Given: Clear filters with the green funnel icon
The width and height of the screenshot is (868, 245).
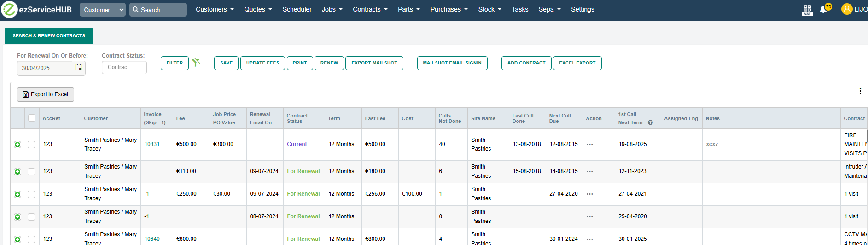Looking at the screenshot, I should click(x=196, y=62).
